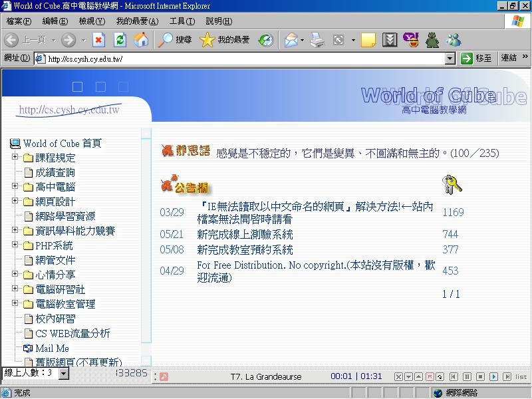Toggle the R repeat button in player

point(430,376)
